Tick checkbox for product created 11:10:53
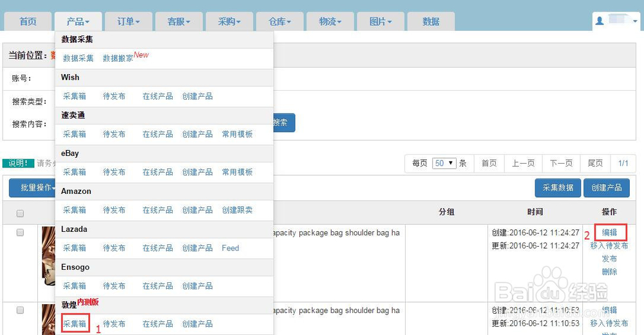 pos(20,311)
